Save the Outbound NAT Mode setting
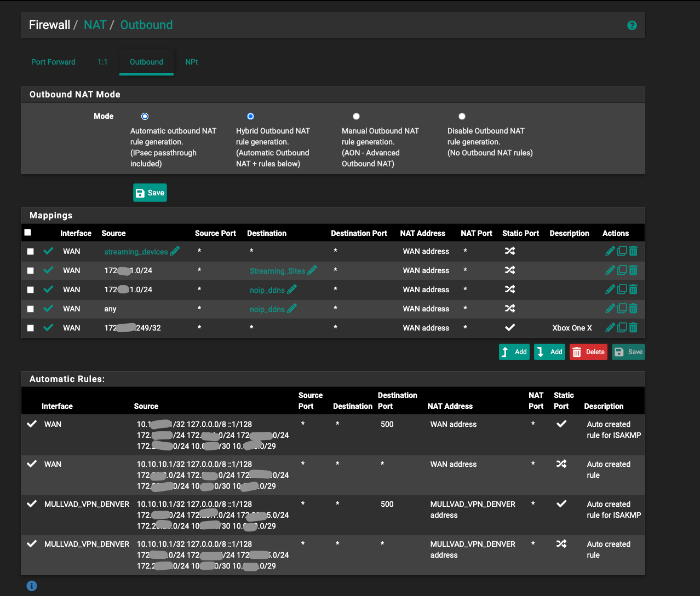Viewport: 700px width, 596px height. [x=150, y=193]
